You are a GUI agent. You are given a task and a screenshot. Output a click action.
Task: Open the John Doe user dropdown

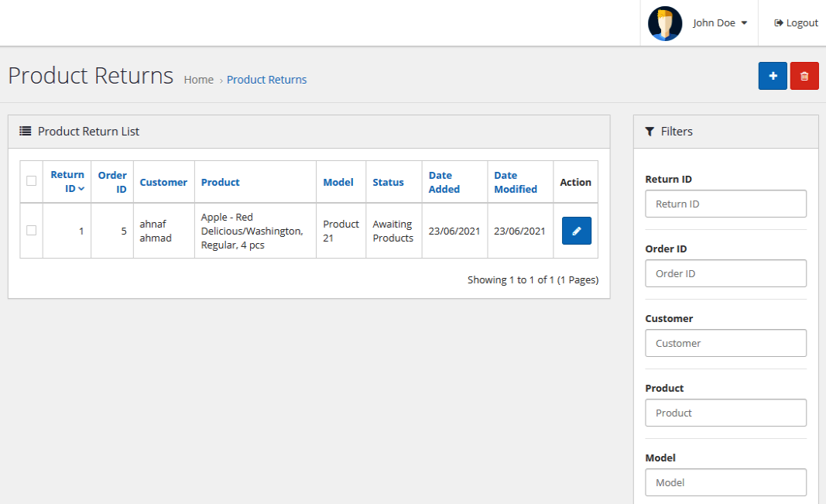720,23
